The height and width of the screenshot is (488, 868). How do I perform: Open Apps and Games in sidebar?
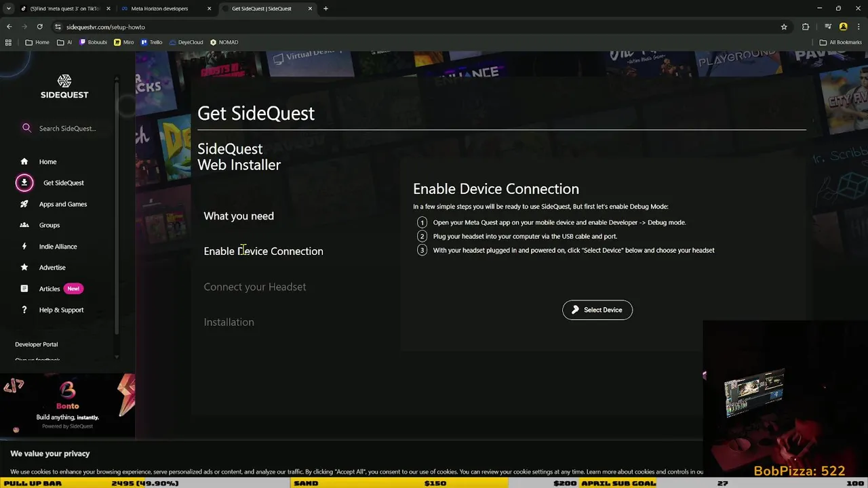(63, 204)
